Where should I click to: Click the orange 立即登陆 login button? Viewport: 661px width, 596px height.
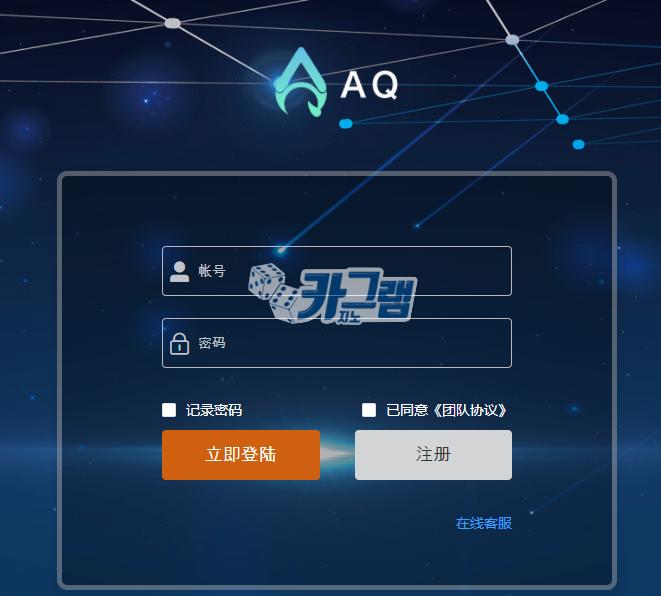click(241, 455)
